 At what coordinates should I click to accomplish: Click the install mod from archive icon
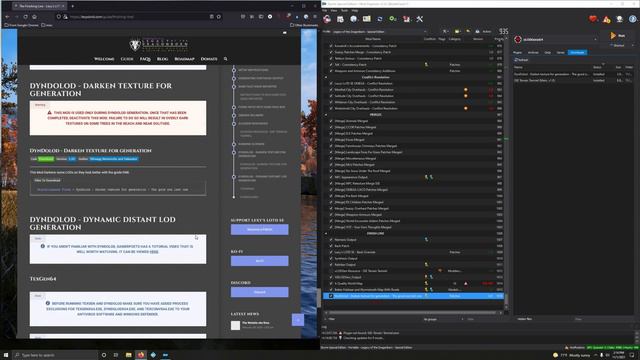coord(340,19)
